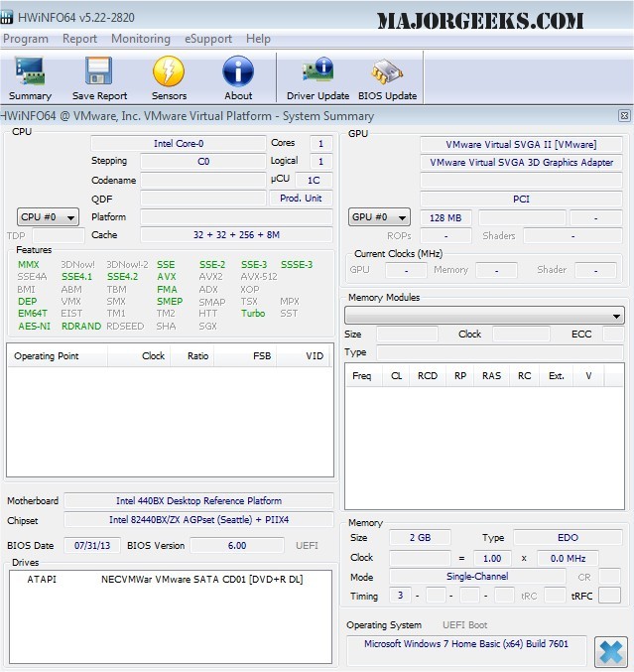Click the tRFC timing field
Viewport: 634px width, 672px height.
[x=609, y=596]
